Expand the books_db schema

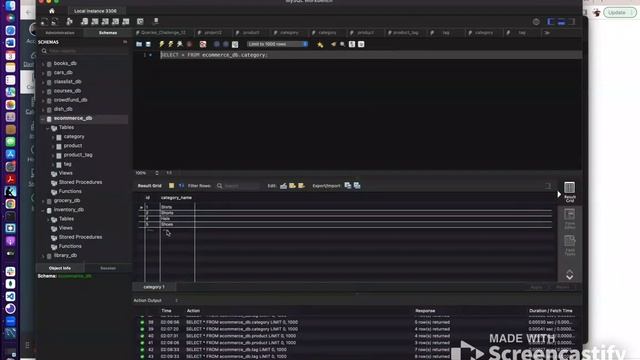coord(43,64)
